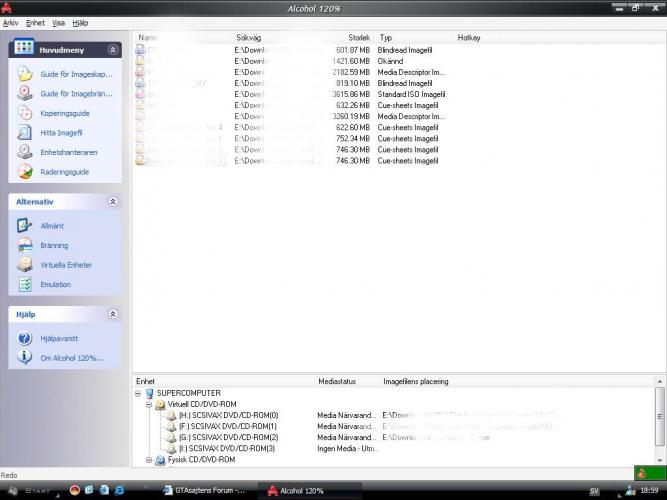Click the 18:59 system tray clock
The image size is (667, 500).
pos(649,491)
